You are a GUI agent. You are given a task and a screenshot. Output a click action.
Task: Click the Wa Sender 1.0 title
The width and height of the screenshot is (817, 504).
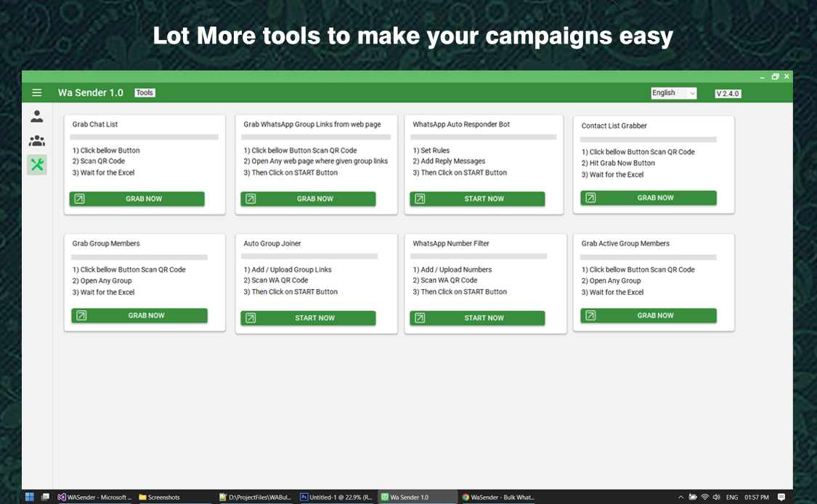91,93
